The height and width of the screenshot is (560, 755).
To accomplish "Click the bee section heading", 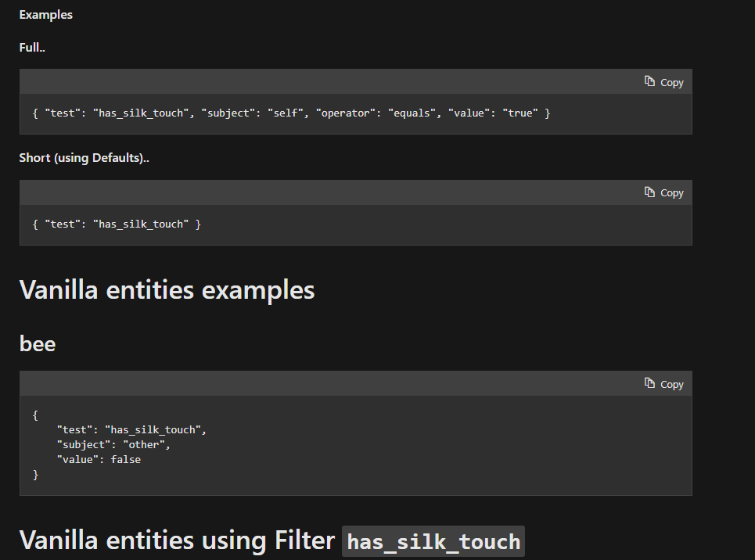I will pyautogui.click(x=37, y=343).
